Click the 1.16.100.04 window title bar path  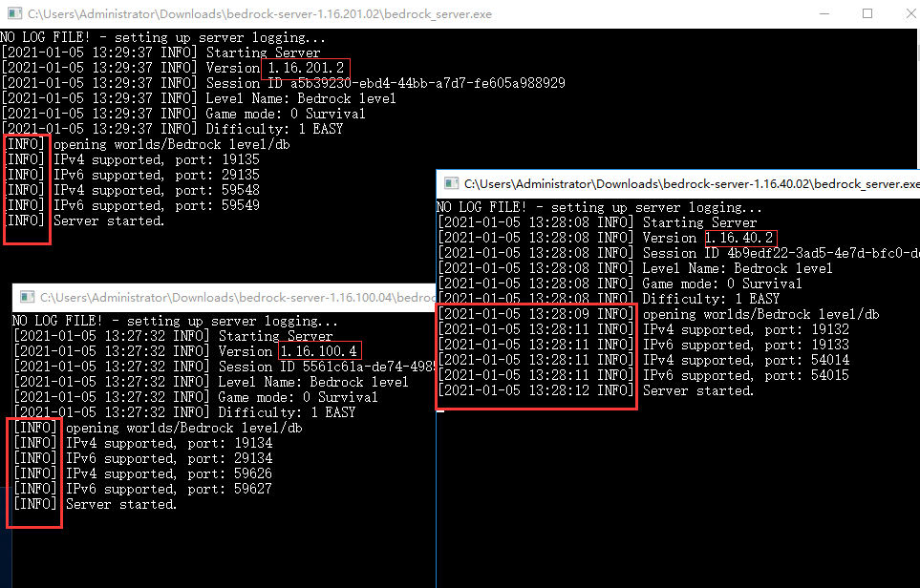(x=238, y=298)
